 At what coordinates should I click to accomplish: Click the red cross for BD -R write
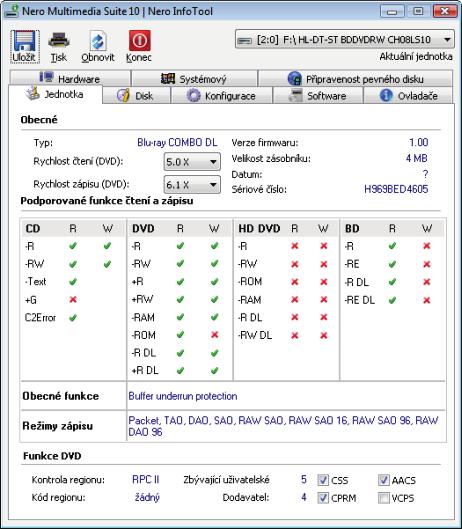(x=427, y=246)
